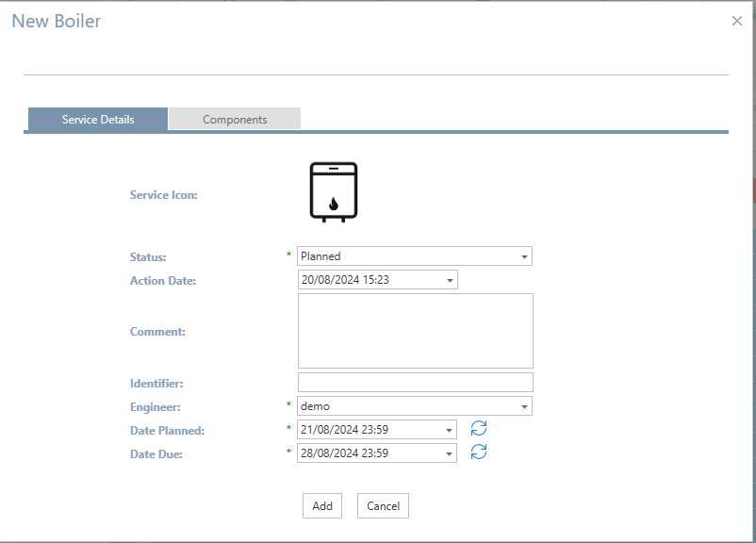
Task: Click the refresh icon beside Date Planned
Action: 479,429
